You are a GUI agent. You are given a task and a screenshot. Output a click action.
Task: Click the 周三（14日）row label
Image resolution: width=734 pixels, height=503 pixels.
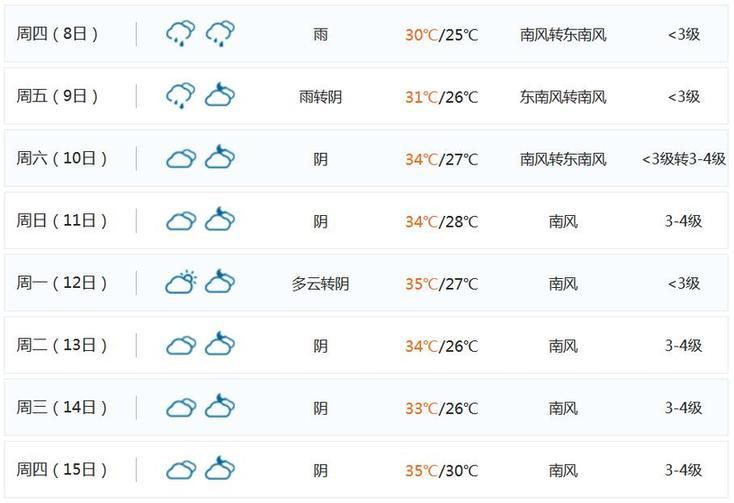click(62, 408)
